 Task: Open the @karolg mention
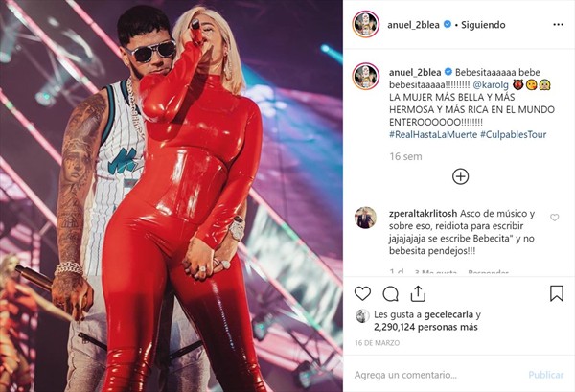(x=491, y=84)
